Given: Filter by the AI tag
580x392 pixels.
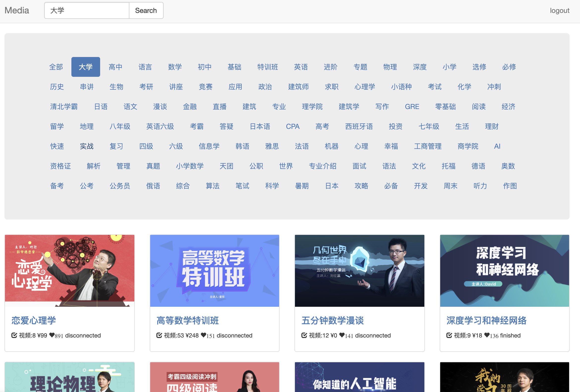Looking at the screenshot, I should pyautogui.click(x=497, y=146).
